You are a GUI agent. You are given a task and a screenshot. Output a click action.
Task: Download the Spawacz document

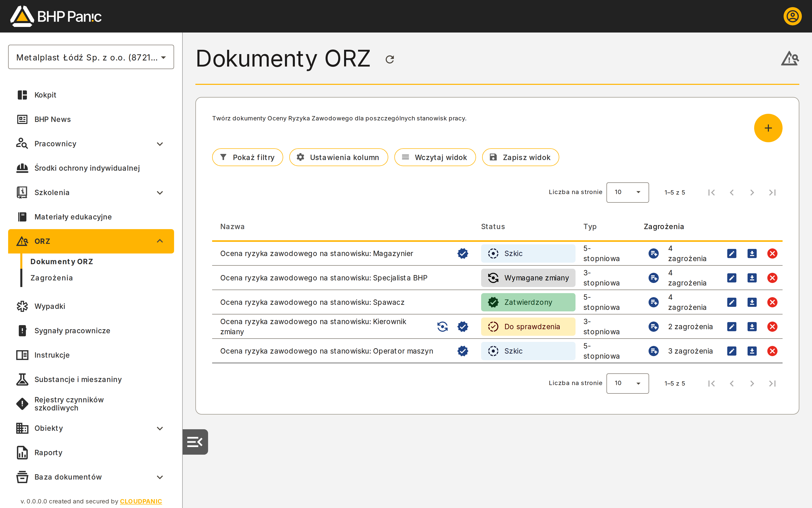[752, 302]
